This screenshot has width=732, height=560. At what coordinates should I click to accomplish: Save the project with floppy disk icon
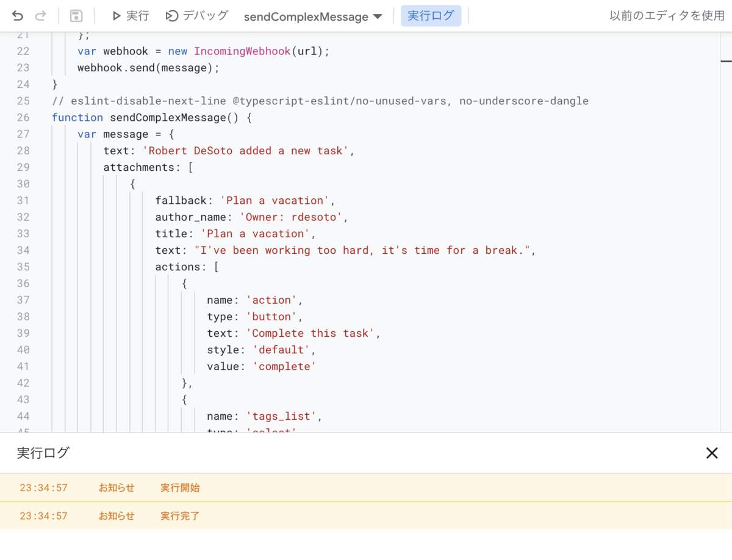click(x=76, y=16)
